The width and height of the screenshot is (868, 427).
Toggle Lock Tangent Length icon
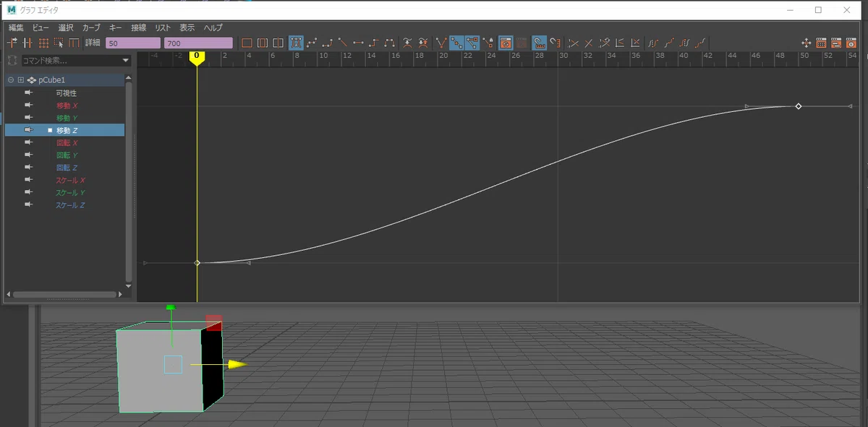pyautogui.click(x=490, y=43)
